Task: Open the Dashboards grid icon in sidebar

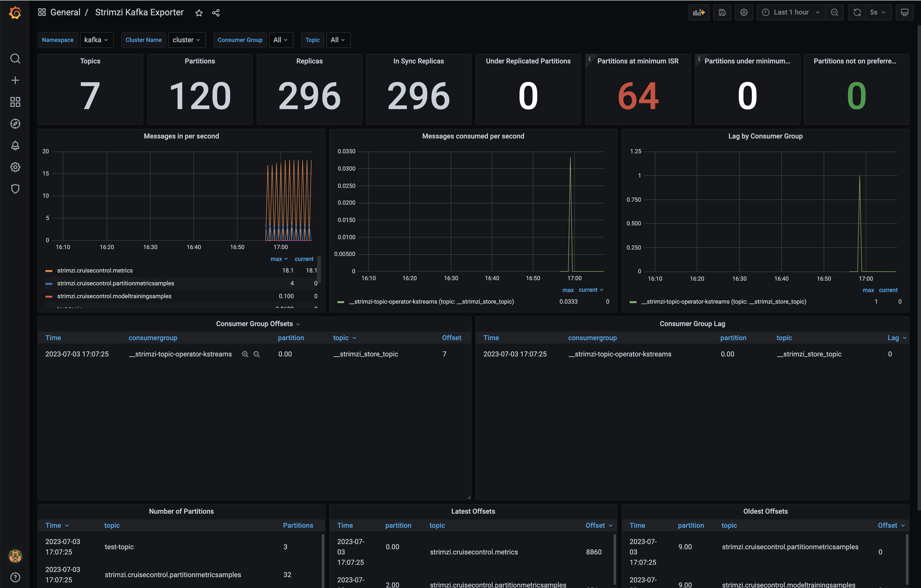Action: [x=15, y=102]
